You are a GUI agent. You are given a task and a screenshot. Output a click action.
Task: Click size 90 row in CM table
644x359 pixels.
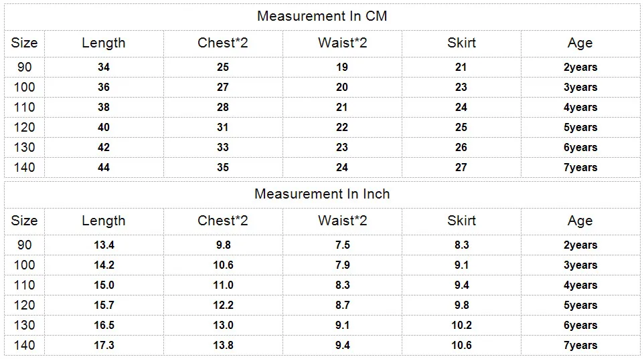click(x=322, y=67)
